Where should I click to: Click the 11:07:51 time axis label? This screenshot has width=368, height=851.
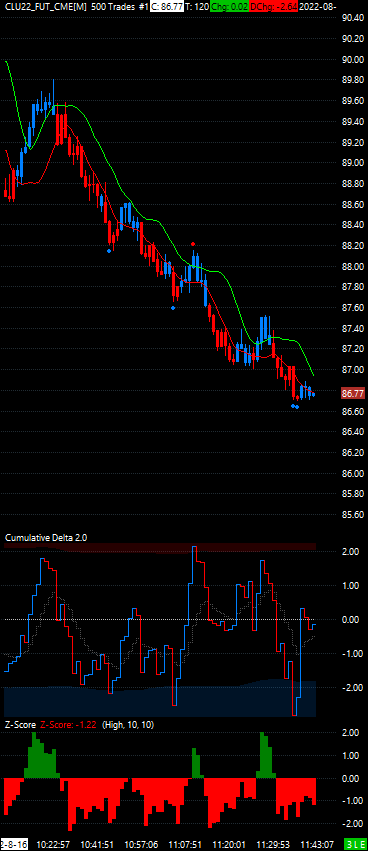186,844
